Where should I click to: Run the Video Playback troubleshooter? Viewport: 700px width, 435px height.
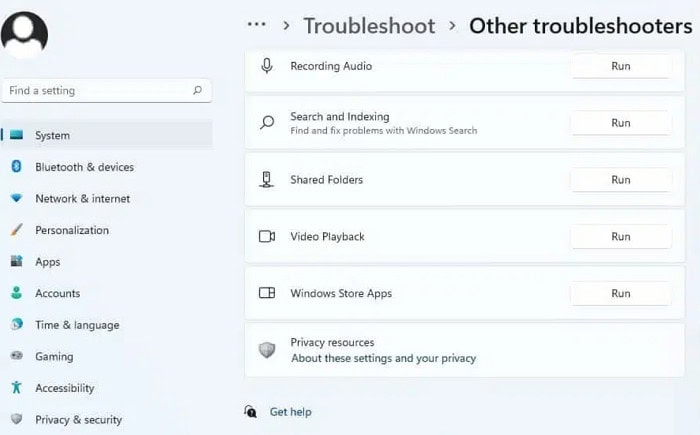point(621,236)
